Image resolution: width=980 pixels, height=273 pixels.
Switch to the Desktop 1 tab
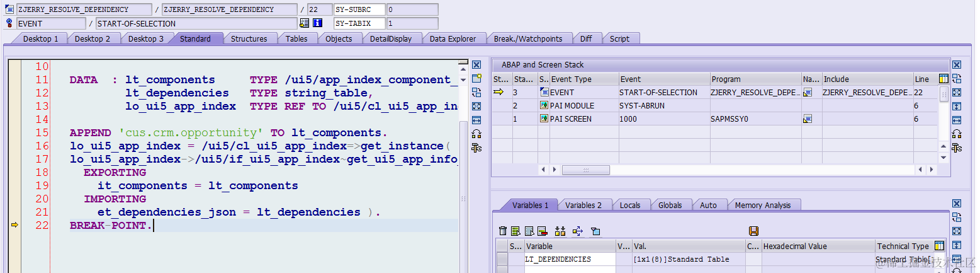tap(40, 38)
